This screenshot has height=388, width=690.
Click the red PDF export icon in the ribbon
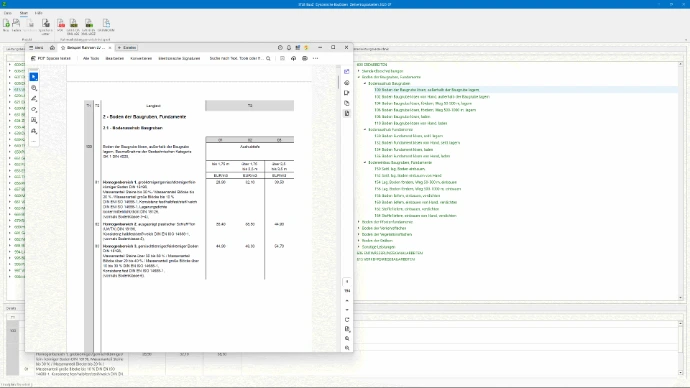click(x=60, y=25)
